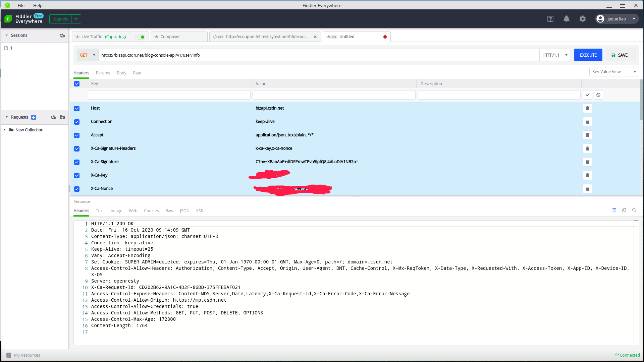The image size is (644, 362).
Task: Uncheck the Accept header checkbox
Action: pos(77,135)
